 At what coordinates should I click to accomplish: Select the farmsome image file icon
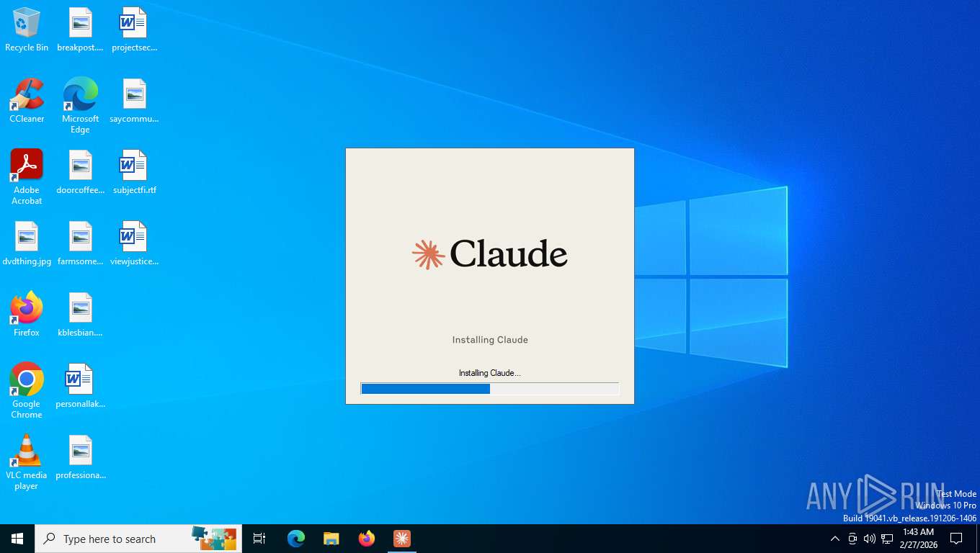[x=80, y=244]
